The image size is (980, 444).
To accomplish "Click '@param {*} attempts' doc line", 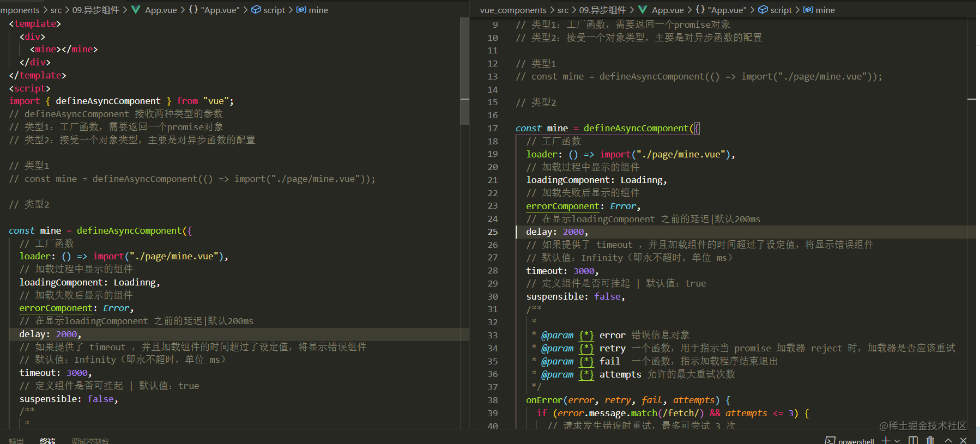I will pos(633,374).
